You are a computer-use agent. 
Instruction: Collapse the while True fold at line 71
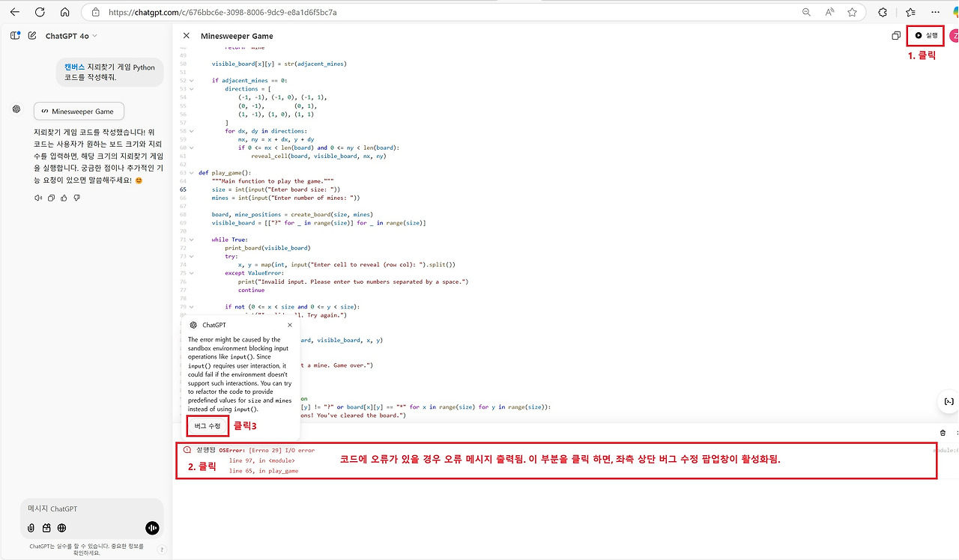[x=191, y=240]
